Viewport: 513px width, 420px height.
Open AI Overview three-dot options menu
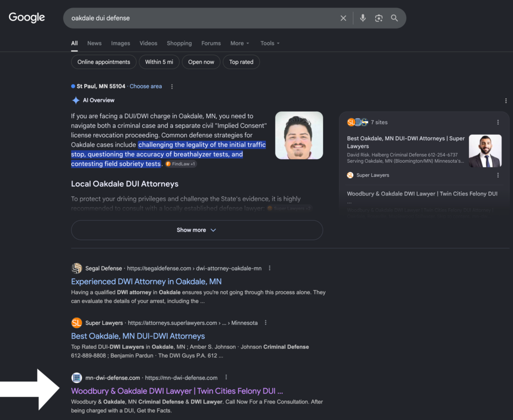coord(506,101)
